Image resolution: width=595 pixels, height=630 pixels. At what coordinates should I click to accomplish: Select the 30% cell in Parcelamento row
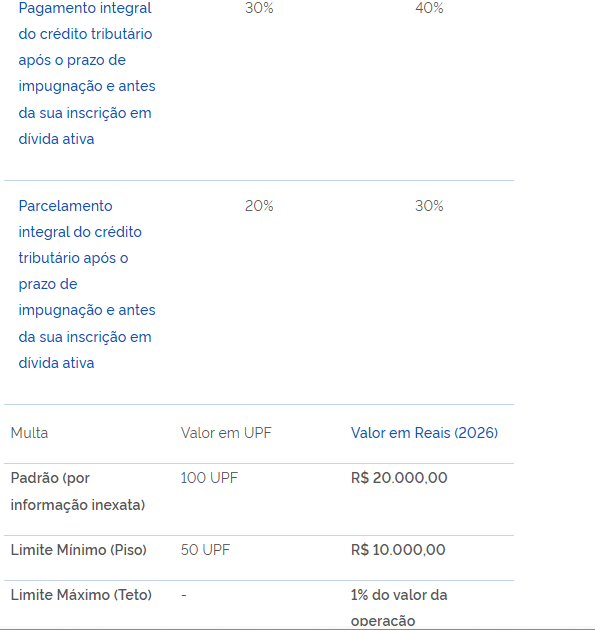pyautogui.click(x=429, y=206)
